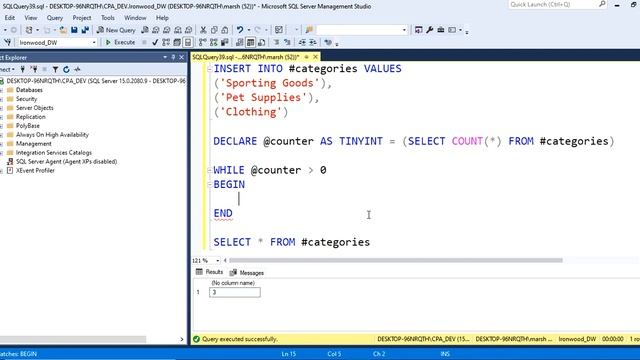Toggle Include Actual Execution Plan
This screenshot has height=360, width=640.
tap(203, 42)
